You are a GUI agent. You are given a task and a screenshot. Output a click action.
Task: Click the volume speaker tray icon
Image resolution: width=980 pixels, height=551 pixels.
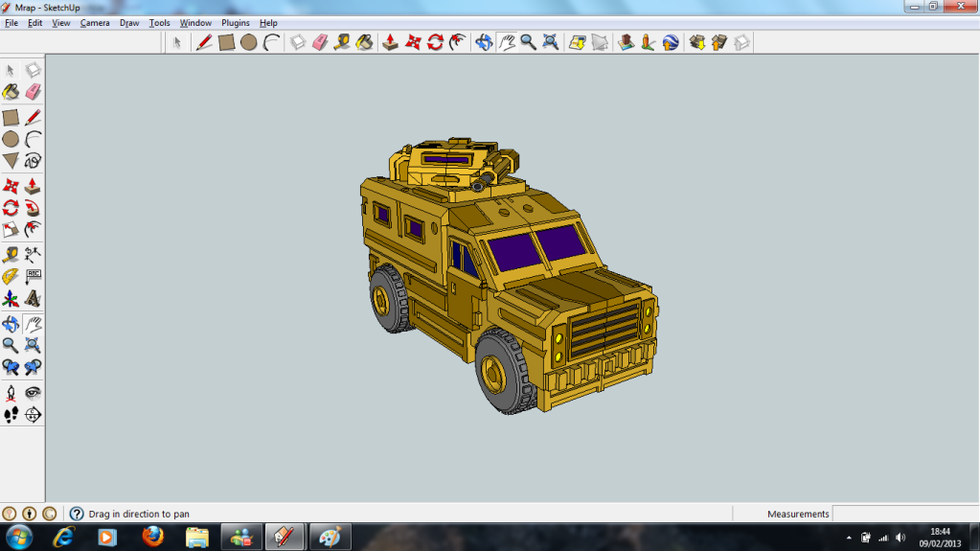pyautogui.click(x=900, y=538)
